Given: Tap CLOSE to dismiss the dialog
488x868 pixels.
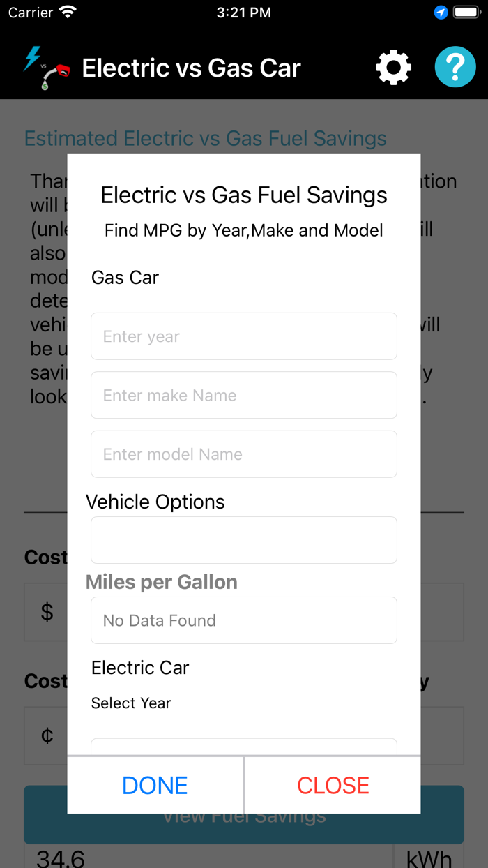Looking at the screenshot, I should pyautogui.click(x=333, y=785).
